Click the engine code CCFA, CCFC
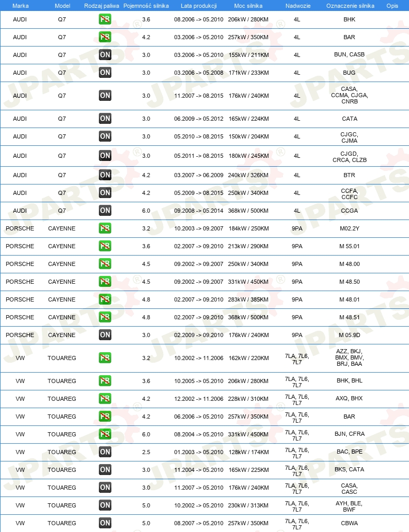The image size is (409, 532). coord(349,194)
